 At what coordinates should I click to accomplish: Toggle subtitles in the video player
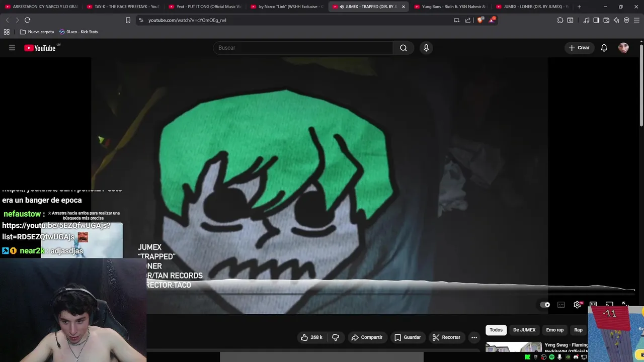tap(561, 305)
